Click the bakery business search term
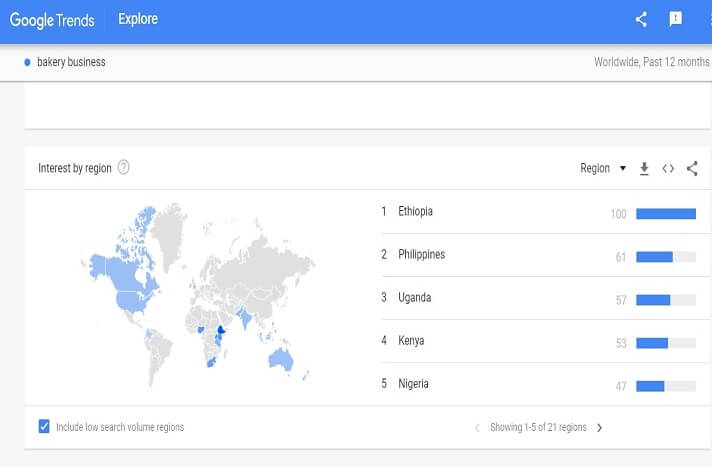The image size is (712, 467). 72,62
